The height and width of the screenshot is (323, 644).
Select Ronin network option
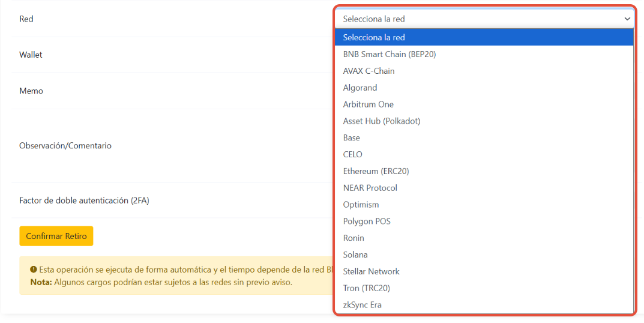click(484, 238)
